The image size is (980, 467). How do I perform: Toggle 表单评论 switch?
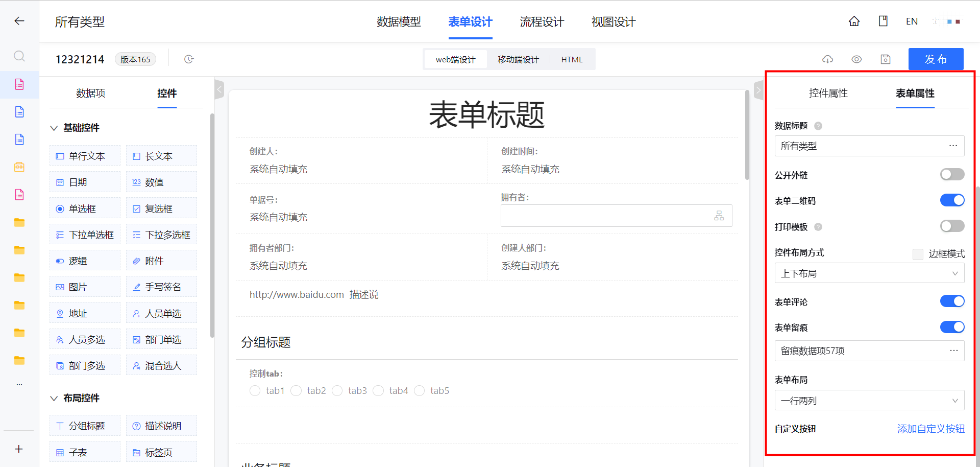point(952,301)
